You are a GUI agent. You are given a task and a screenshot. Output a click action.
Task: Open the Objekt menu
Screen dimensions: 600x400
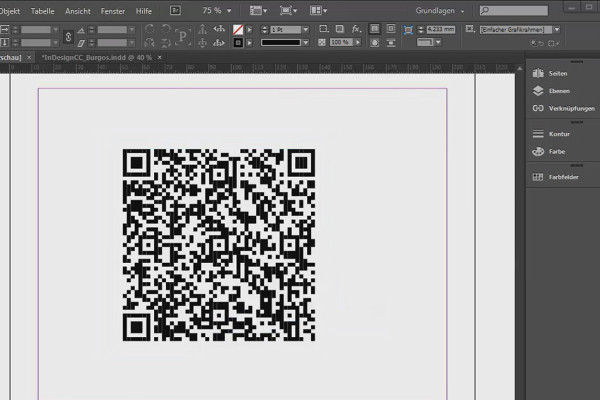tap(10, 11)
